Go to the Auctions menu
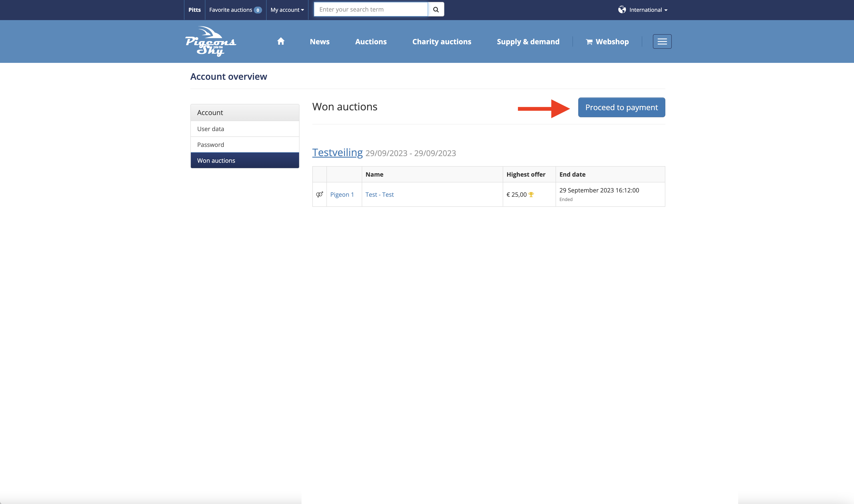The height and width of the screenshot is (504, 854). tap(371, 42)
